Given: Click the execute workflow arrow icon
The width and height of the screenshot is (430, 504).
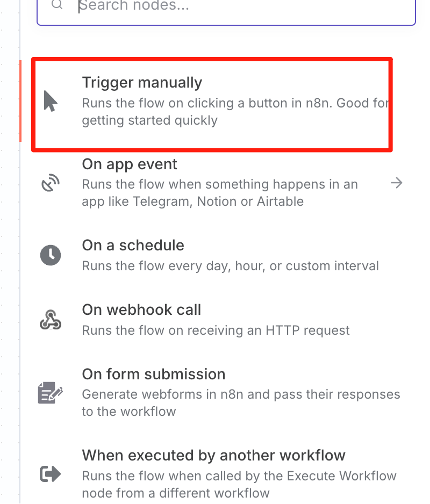Looking at the screenshot, I should point(51,474).
